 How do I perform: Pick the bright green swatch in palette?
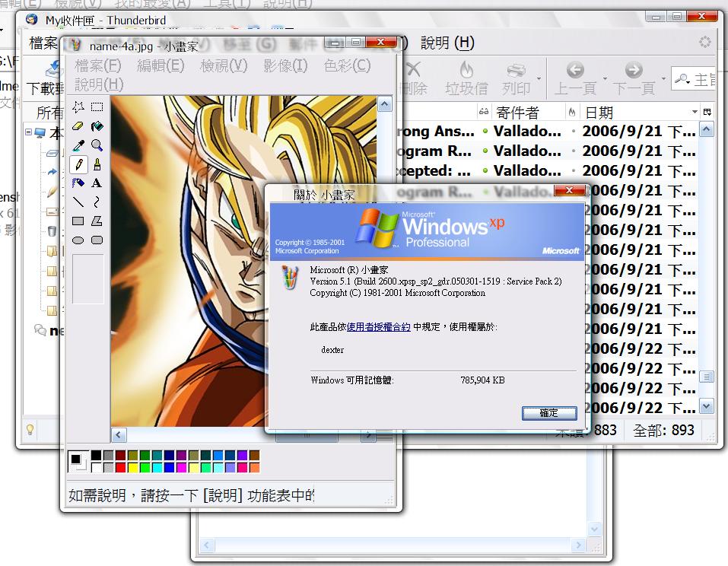(x=145, y=467)
